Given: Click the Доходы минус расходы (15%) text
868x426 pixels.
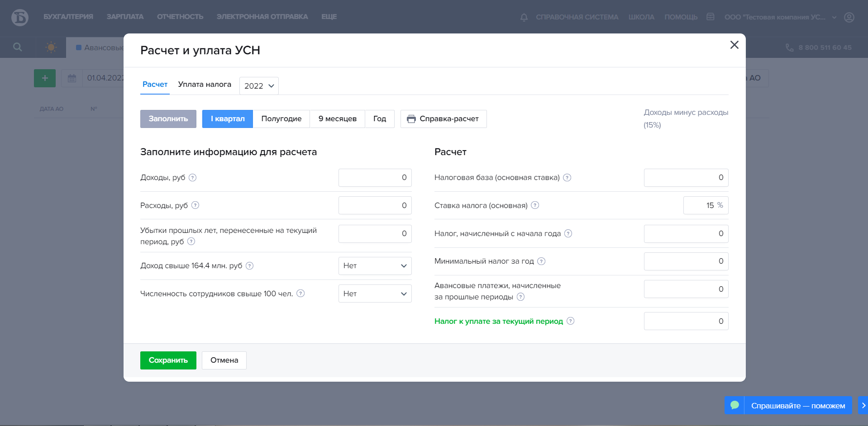Looking at the screenshot, I should (686, 118).
